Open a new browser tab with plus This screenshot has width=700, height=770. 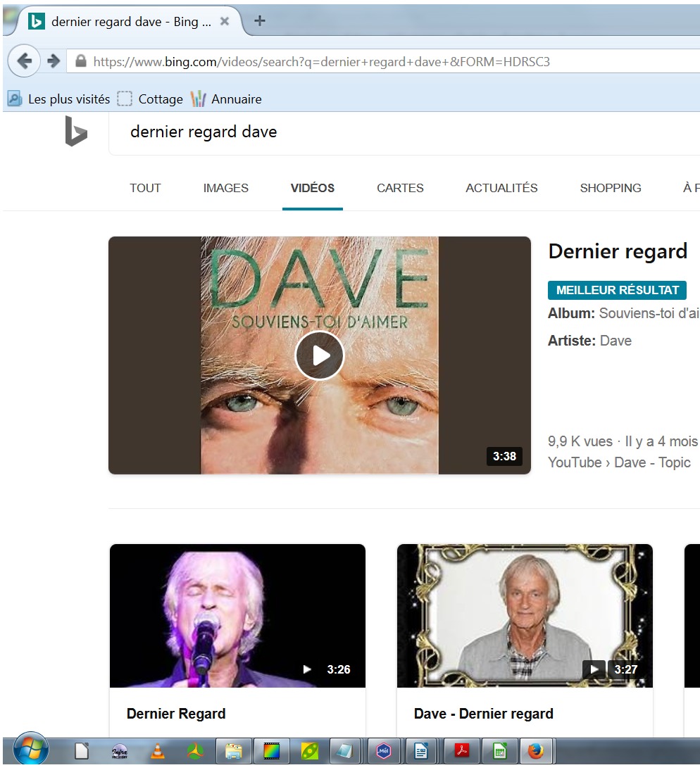tap(260, 20)
